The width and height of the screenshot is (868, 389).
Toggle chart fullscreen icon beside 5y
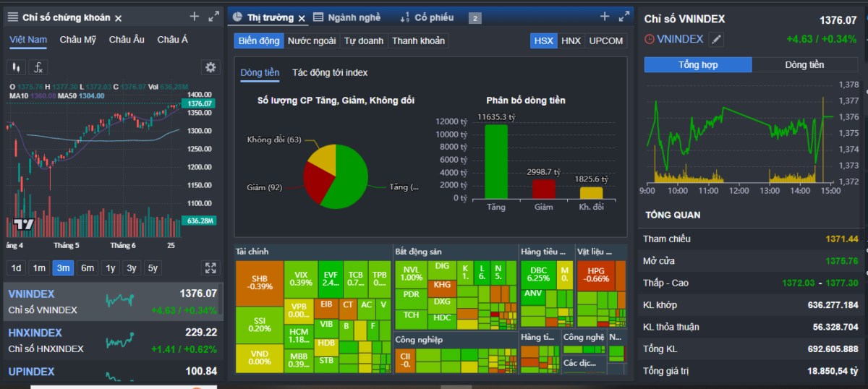point(210,268)
